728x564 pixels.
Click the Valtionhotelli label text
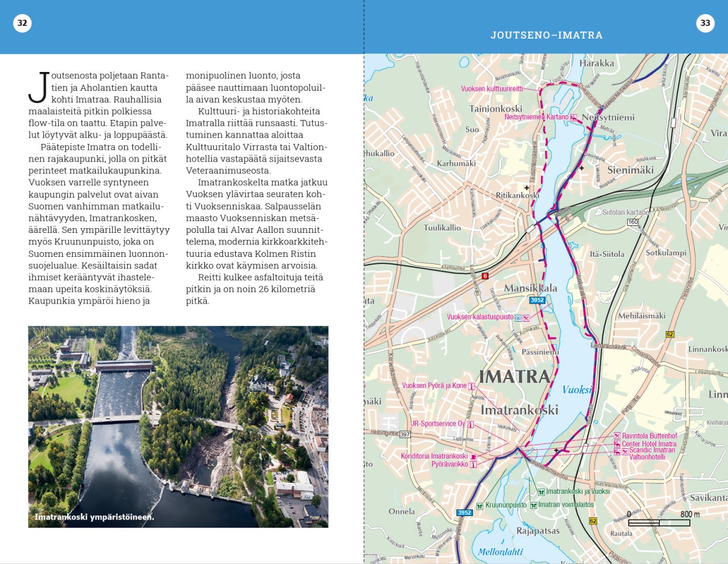(647, 458)
